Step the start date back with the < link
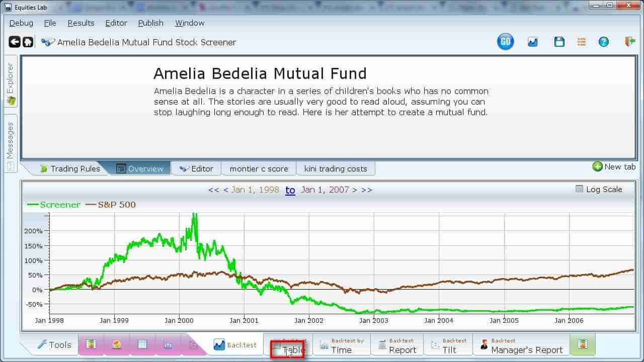Screen dimensions: 644x362 pyautogui.click(x=225, y=190)
